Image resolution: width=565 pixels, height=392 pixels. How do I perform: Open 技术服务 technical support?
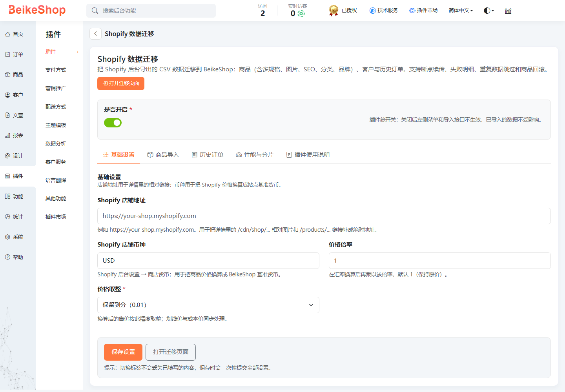pos(384,11)
